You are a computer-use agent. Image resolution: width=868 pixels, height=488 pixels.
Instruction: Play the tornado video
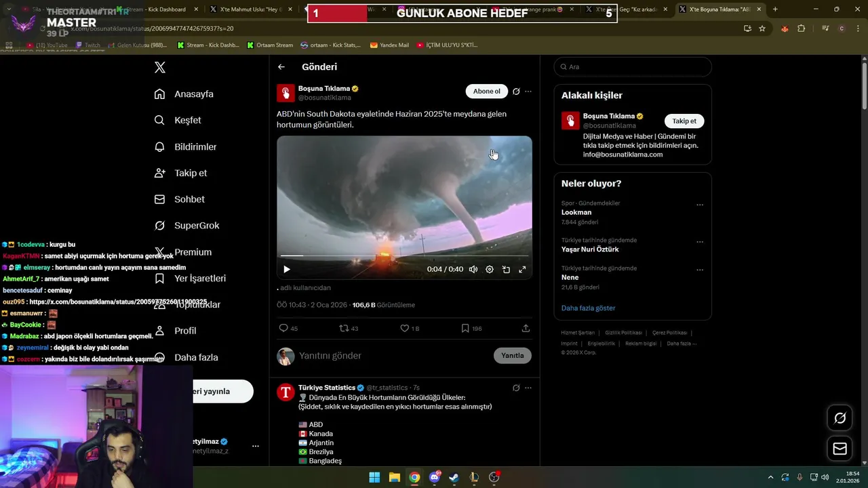coord(287,269)
